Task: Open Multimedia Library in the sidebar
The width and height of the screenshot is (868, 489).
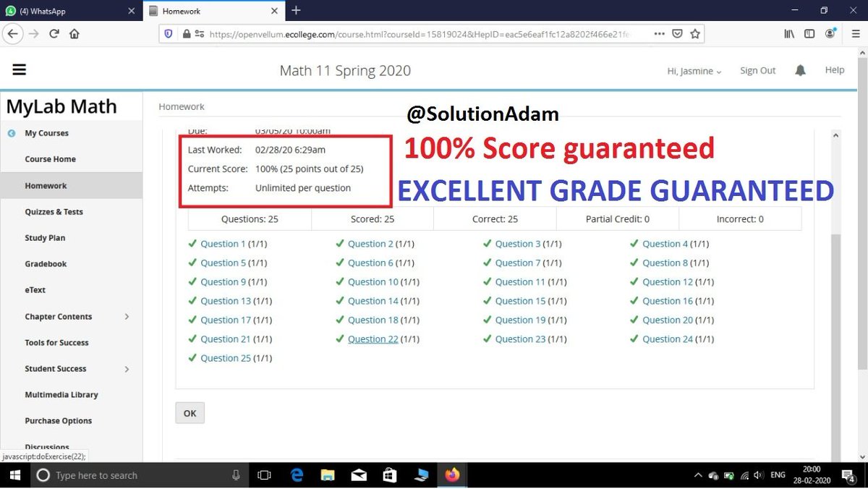Action: [x=61, y=395]
